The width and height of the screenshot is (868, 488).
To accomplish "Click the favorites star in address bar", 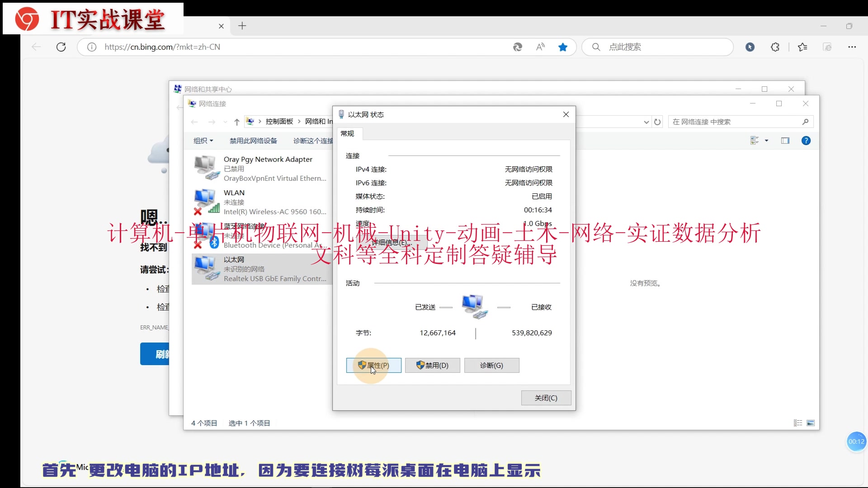I will (x=563, y=47).
